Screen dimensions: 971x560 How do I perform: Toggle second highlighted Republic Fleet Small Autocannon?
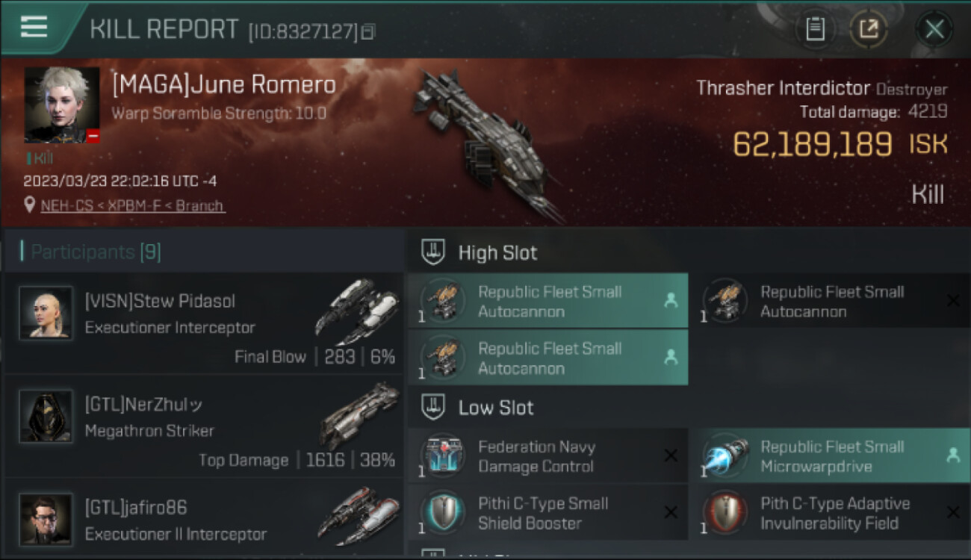(x=547, y=358)
